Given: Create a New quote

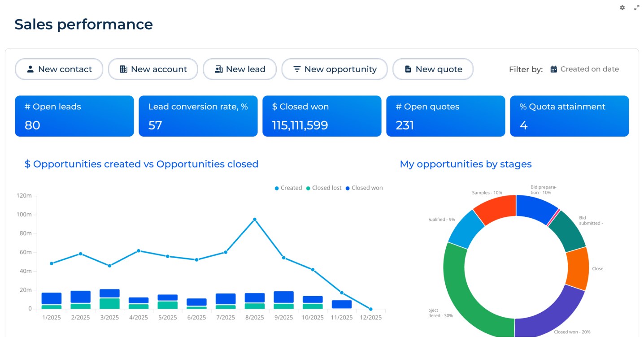Looking at the screenshot, I should pyautogui.click(x=433, y=69).
